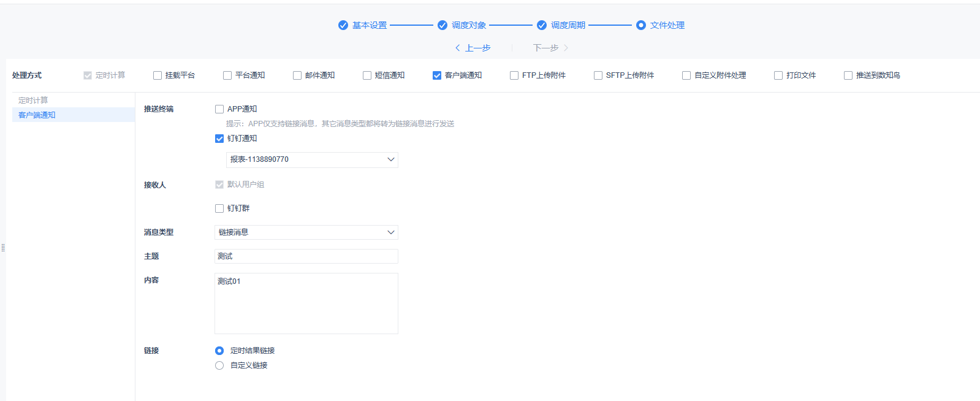Enable the FTP上传附件 checkbox

click(x=514, y=75)
